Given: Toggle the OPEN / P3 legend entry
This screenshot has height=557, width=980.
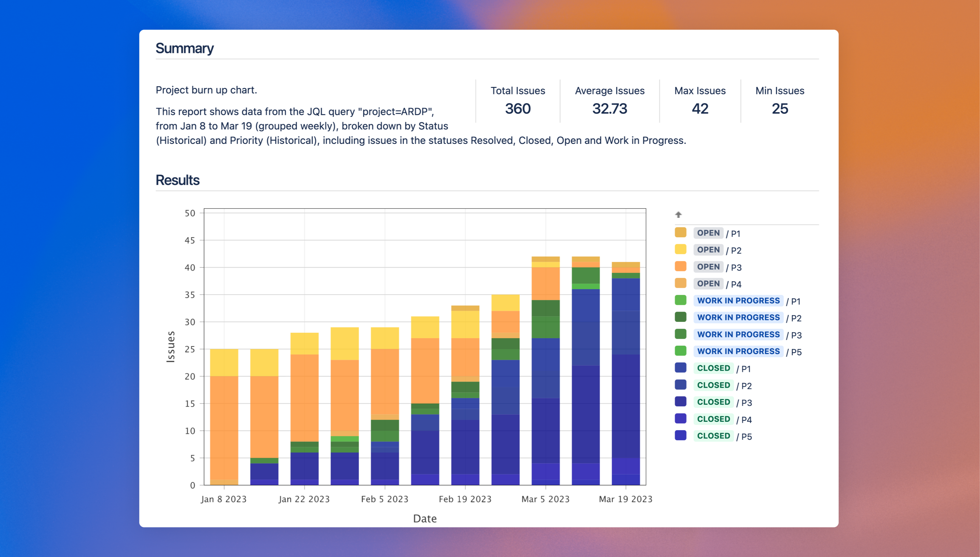Looking at the screenshot, I should click(708, 267).
